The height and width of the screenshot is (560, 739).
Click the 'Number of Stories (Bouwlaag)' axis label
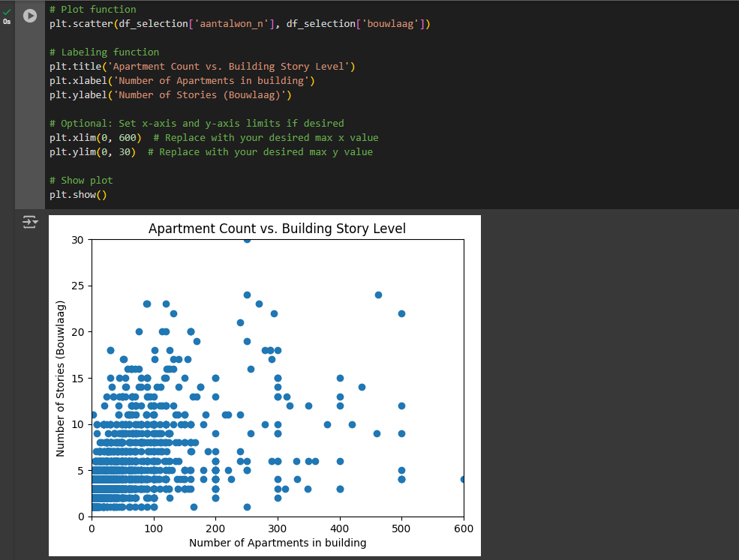coord(61,379)
